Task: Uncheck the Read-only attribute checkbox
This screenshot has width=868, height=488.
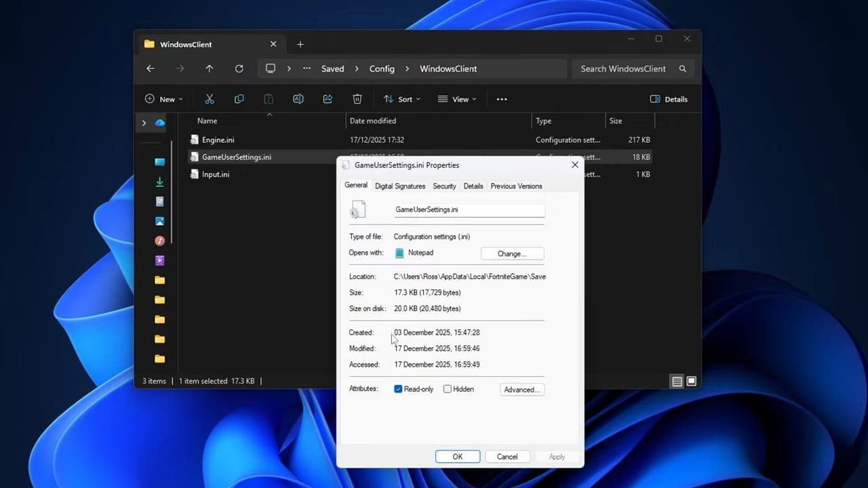Action: coord(398,389)
